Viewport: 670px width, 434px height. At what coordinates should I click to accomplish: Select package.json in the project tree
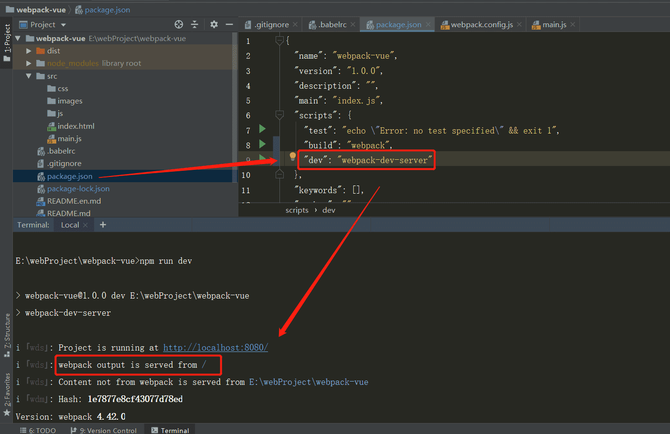(65, 176)
